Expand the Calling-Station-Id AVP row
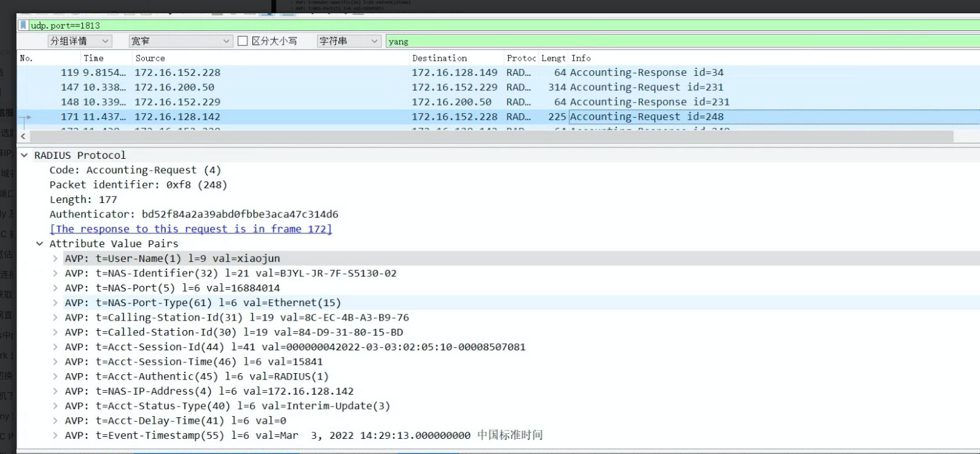This screenshot has height=454, width=980. click(x=55, y=317)
